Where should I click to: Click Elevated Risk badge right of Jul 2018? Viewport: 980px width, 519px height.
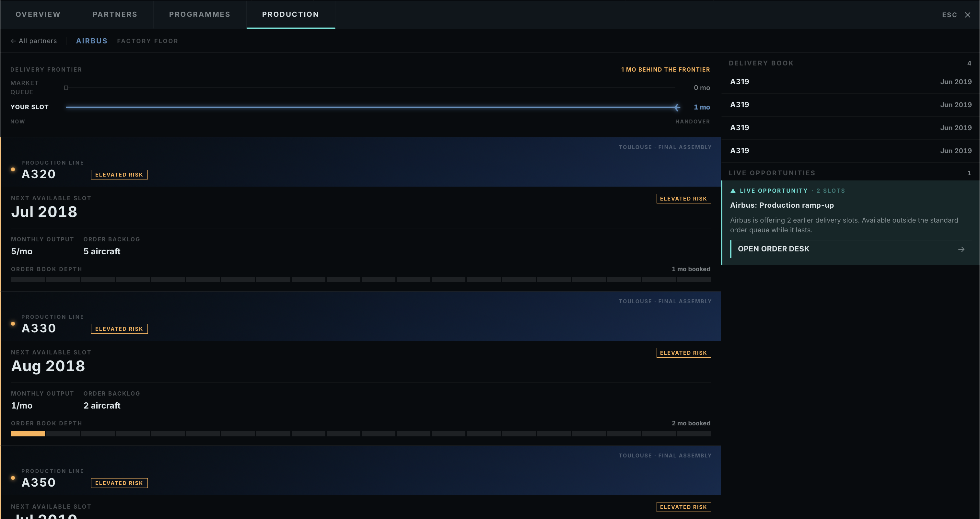tap(683, 199)
